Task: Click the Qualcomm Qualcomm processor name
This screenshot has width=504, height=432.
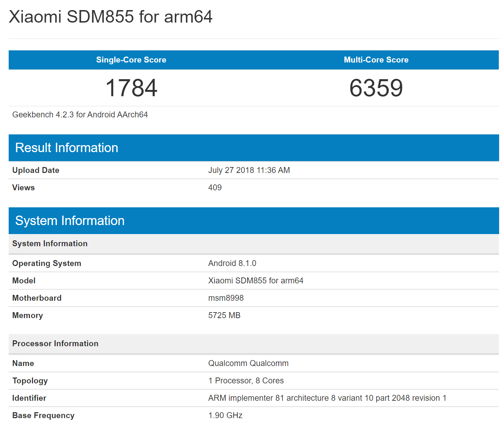Action: point(248,363)
